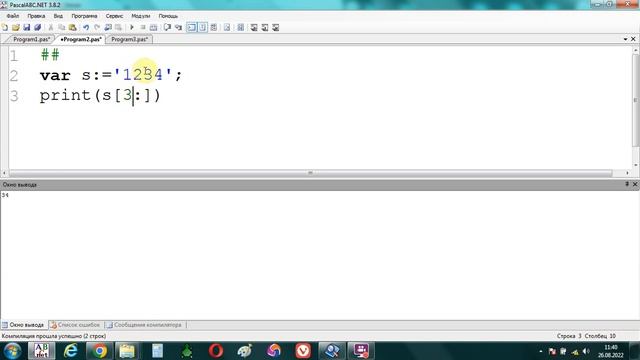Click the 'Строка 3' status bar entry
The image size is (640, 360).
point(569,336)
